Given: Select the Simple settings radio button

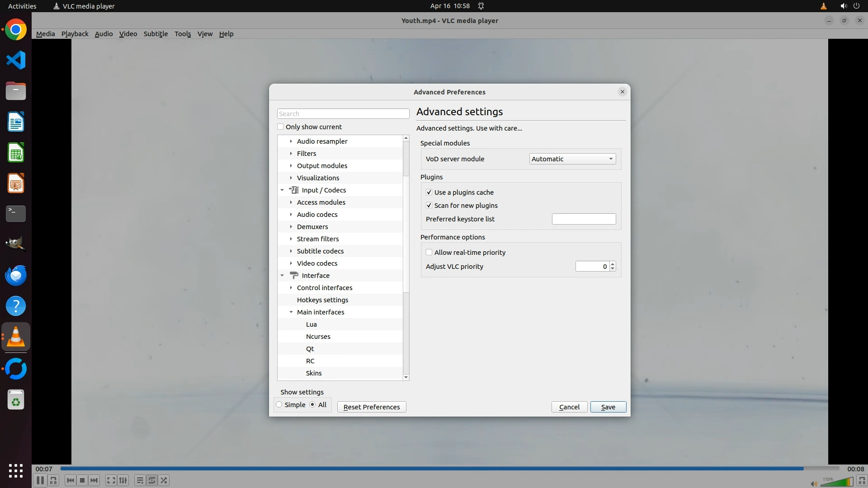Looking at the screenshot, I should pos(279,405).
